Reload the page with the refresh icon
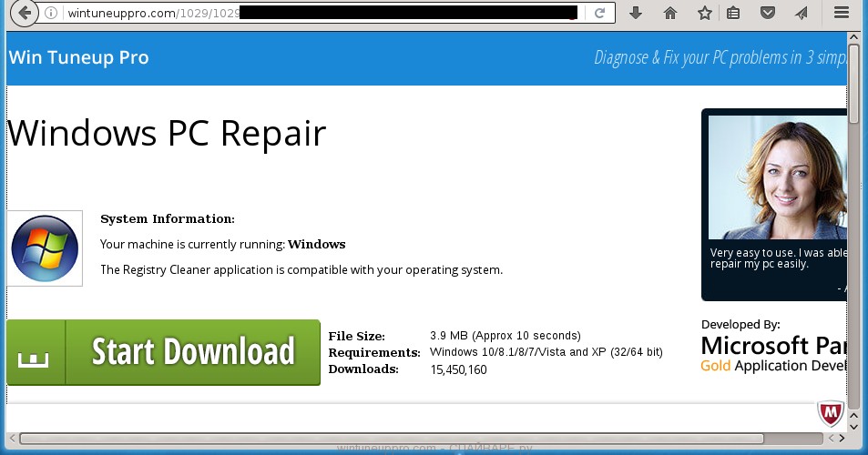 tap(599, 14)
